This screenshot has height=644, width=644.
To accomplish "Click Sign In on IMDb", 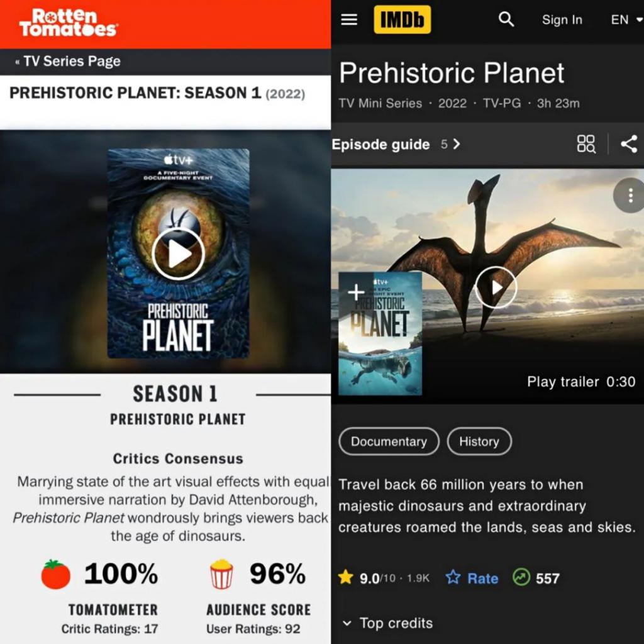I will pyautogui.click(x=562, y=19).
